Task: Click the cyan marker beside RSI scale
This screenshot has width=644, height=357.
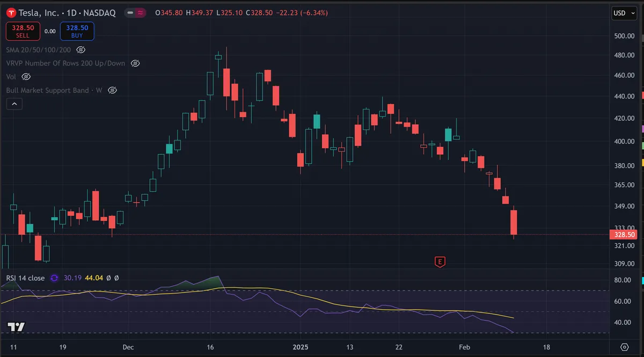Action: point(642,281)
